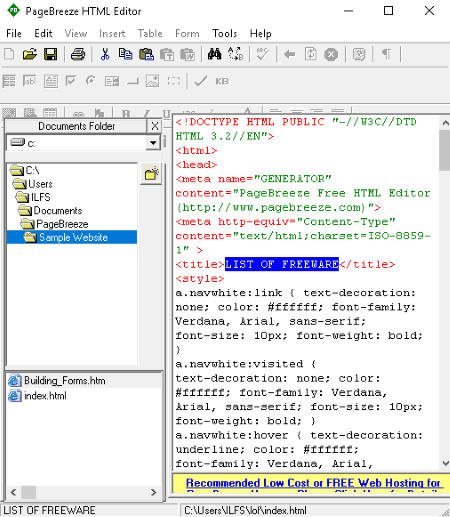
Task: Open the File menu
Action: point(14,33)
